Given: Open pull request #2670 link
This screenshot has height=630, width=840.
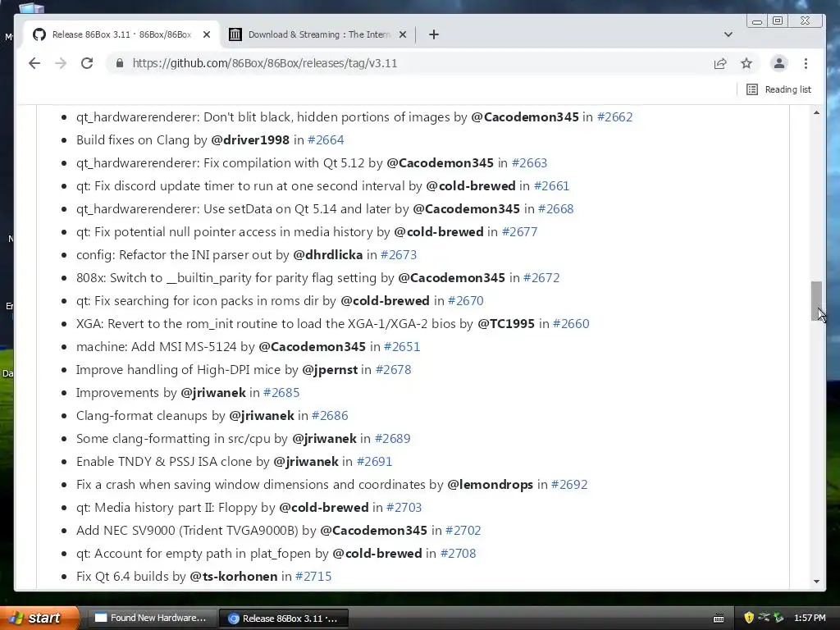Looking at the screenshot, I should tap(466, 301).
